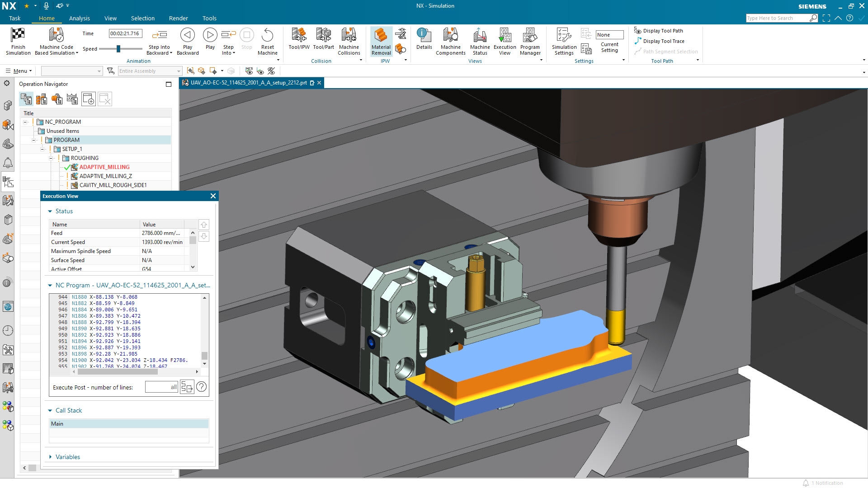Select the Unused Items tree item
The width and height of the screenshot is (868, 488).
pyautogui.click(x=62, y=131)
